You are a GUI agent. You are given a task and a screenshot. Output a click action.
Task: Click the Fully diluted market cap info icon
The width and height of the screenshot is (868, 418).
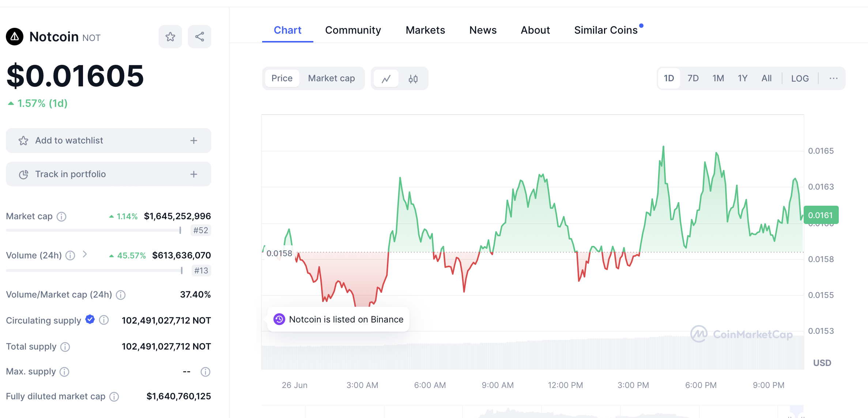point(114,397)
